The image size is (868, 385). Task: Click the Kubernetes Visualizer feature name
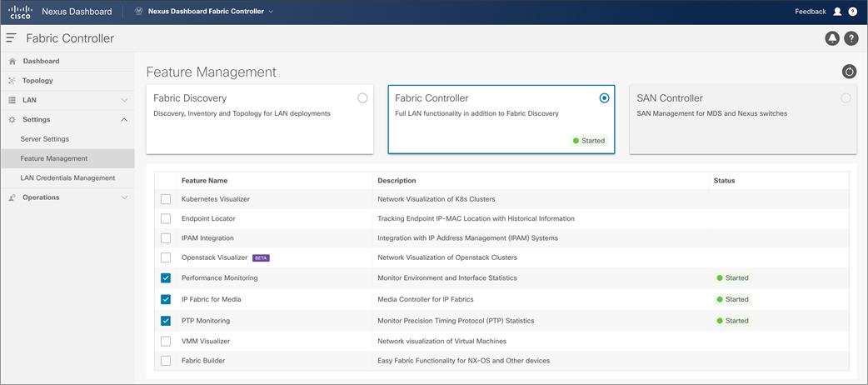[216, 199]
